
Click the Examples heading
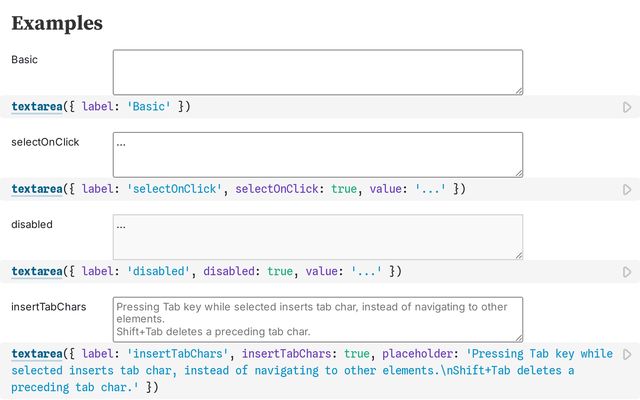coord(57,22)
